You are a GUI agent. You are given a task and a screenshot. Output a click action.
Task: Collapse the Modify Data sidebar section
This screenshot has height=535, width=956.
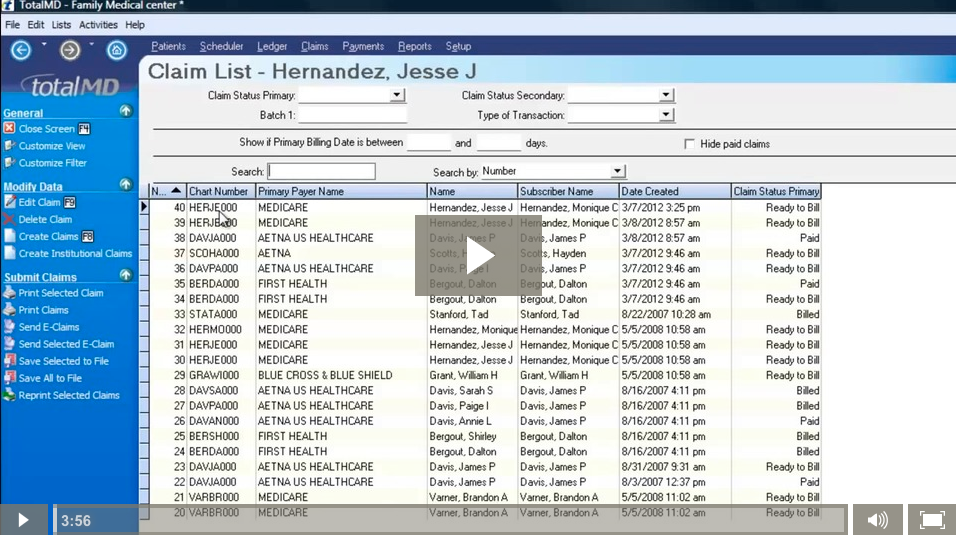(x=126, y=184)
